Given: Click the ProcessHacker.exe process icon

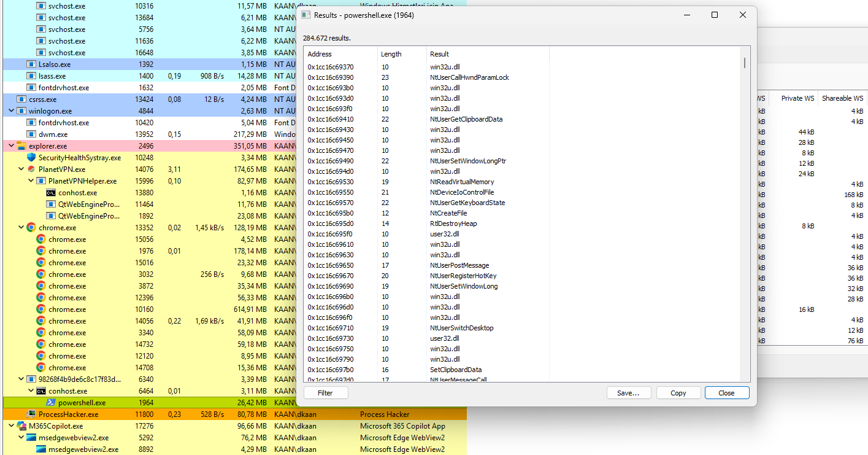Looking at the screenshot, I should pyautogui.click(x=31, y=414).
